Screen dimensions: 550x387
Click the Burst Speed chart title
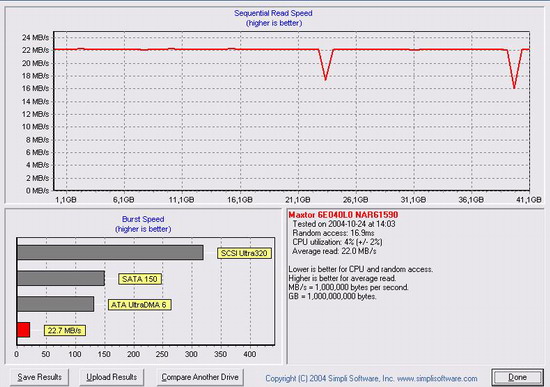[143, 219]
